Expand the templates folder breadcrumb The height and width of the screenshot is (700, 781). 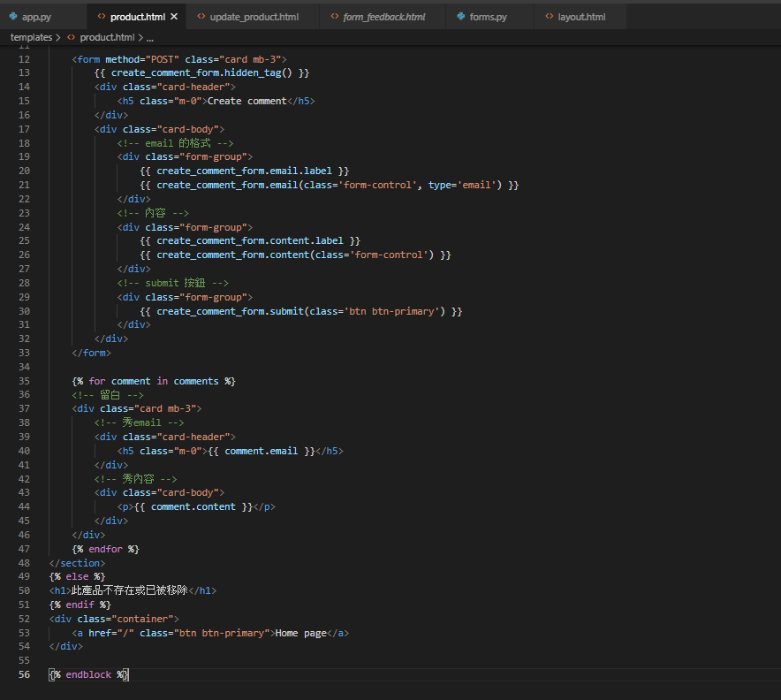(x=31, y=37)
